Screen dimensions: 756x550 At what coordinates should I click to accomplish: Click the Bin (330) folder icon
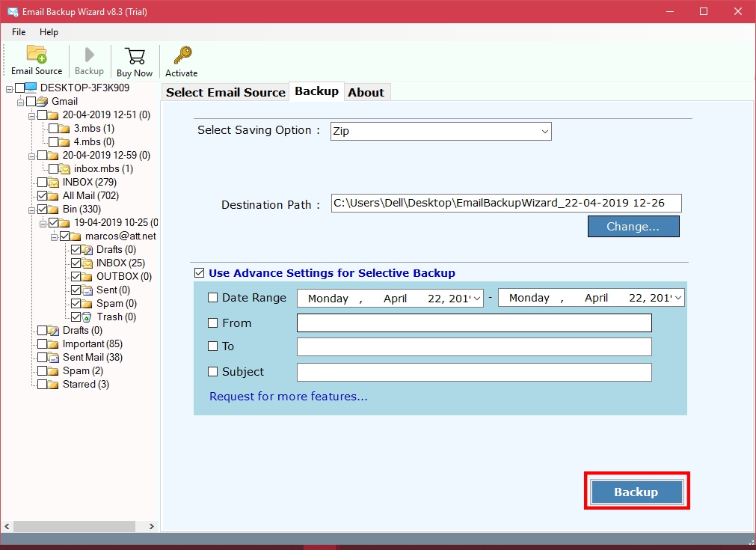click(x=54, y=210)
